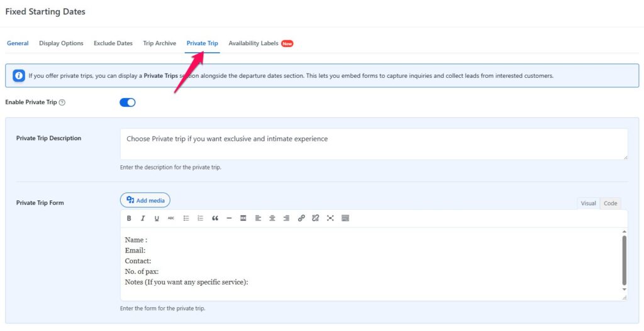The height and width of the screenshot is (331, 644).
Task: Go to the Exclude Dates tab
Action: 113,43
